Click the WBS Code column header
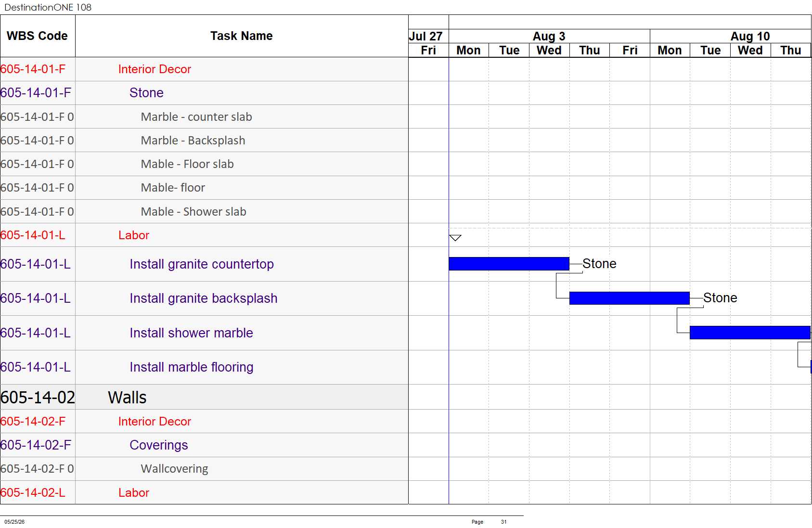The image size is (812, 528). click(x=38, y=36)
